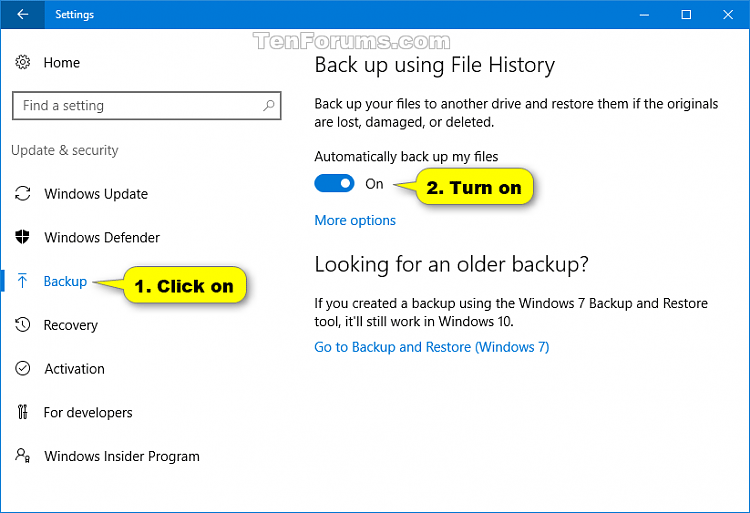The image size is (750, 513).
Task: Click the Backup upward arrow icon
Action: coord(22,281)
